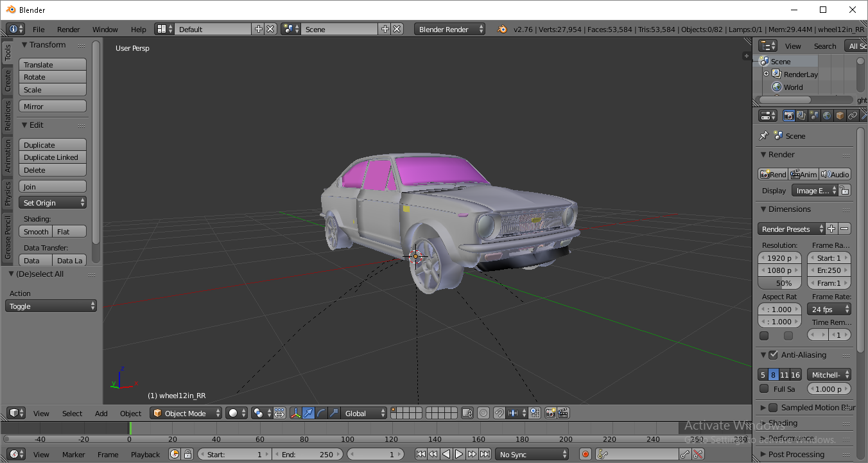Click the Duplicate Linked button
868x463 pixels.
coord(53,157)
